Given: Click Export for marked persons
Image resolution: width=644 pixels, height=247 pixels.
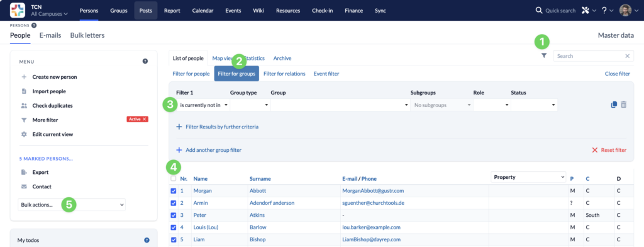Looking at the screenshot, I should point(40,173).
